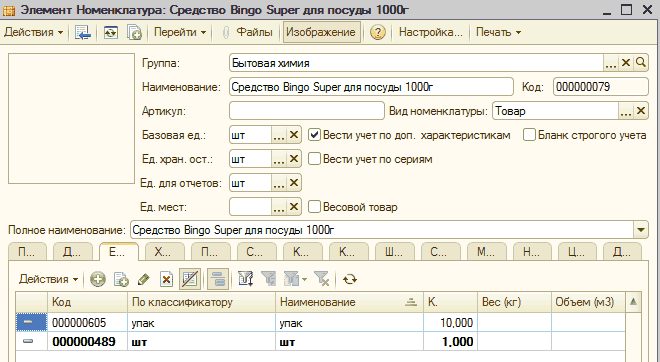This screenshot has height=362, width=660.
Task: Choose Ед. хран. ост. via ellipsis button
Action: (279, 159)
